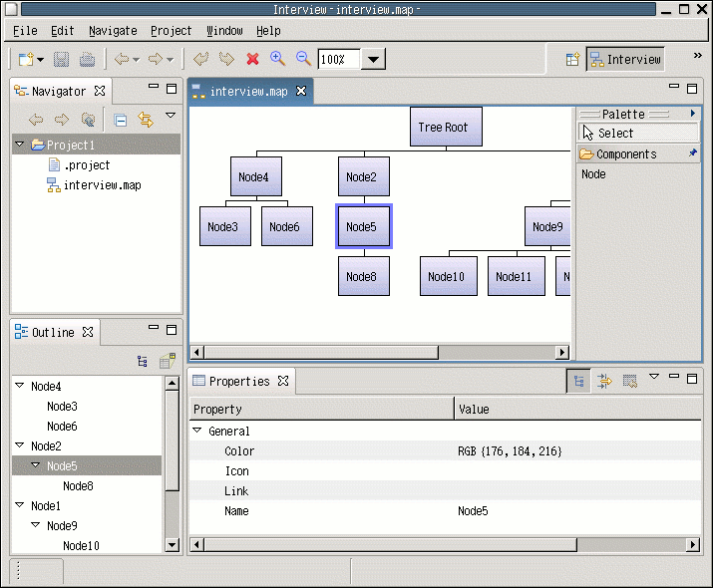713x588 pixels.
Task: Toggle Link with Editor in Navigator
Action: click(146, 120)
